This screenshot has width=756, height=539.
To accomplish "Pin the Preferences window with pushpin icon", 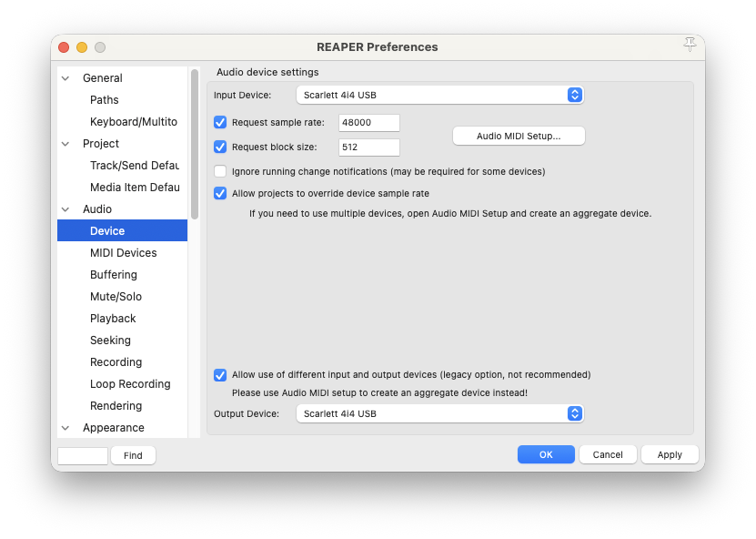I will (x=690, y=46).
